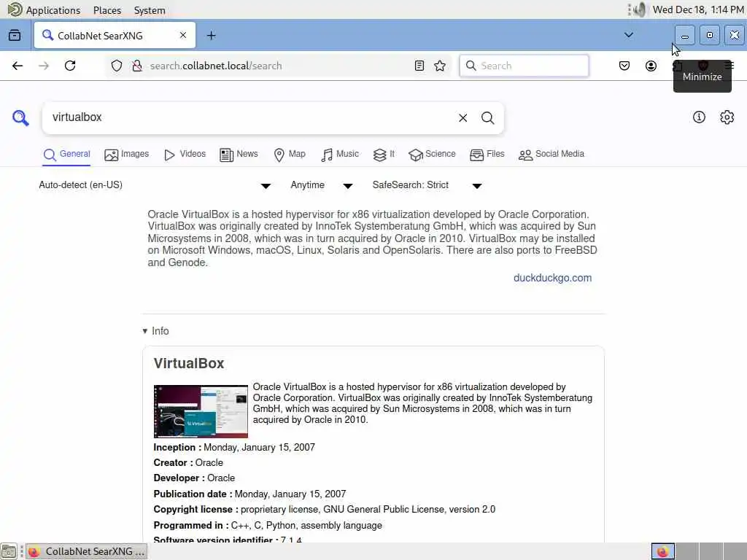This screenshot has height=560, width=747.
Task: Clear the virtualbox search query
Action: [x=462, y=117]
